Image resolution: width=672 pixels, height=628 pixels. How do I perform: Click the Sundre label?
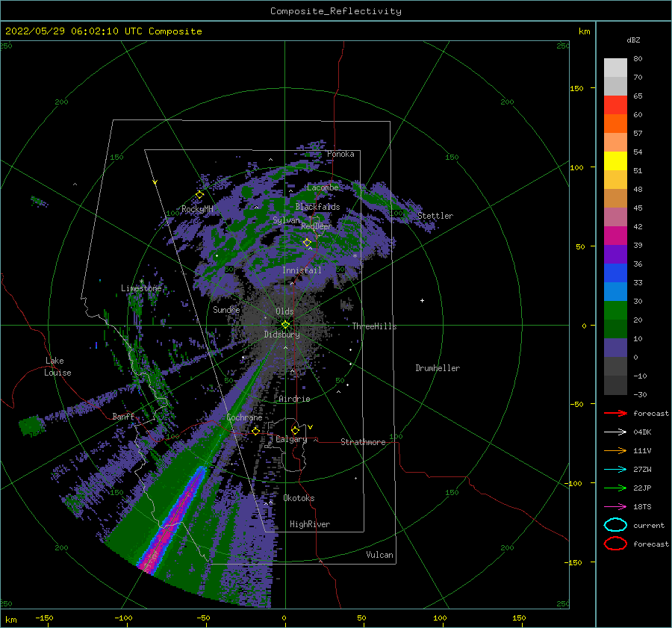(226, 309)
